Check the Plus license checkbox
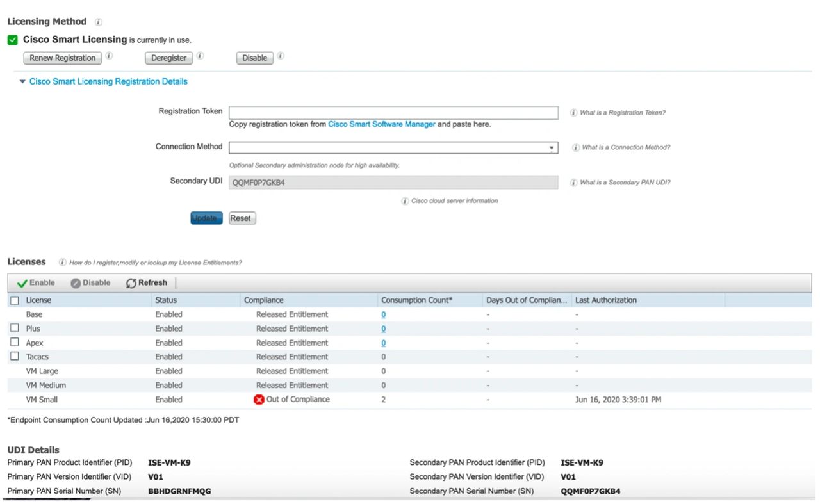Image resolution: width=820 pixels, height=504 pixels. 15,328
